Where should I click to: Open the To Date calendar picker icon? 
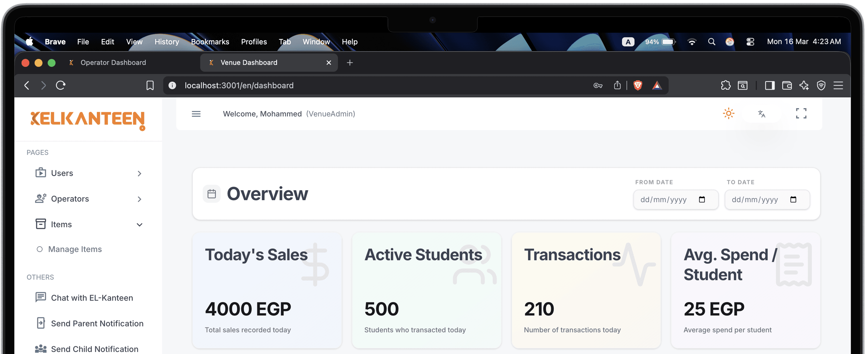(793, 200)
